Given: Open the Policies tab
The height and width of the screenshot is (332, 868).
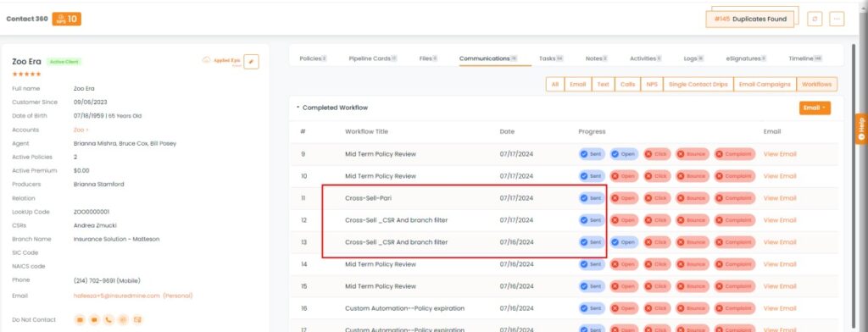Looking at the screenshot, I should pyautogui.click(x=313, y=58).
